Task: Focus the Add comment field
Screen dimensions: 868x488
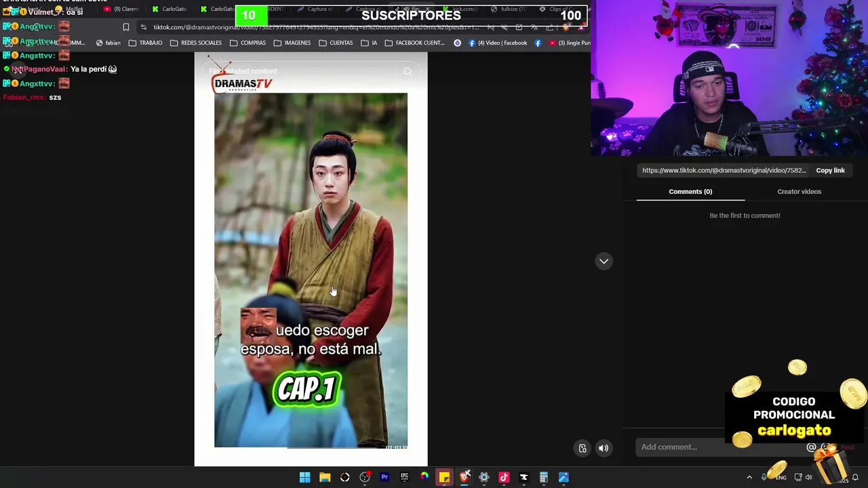Action: click(719, 447)
